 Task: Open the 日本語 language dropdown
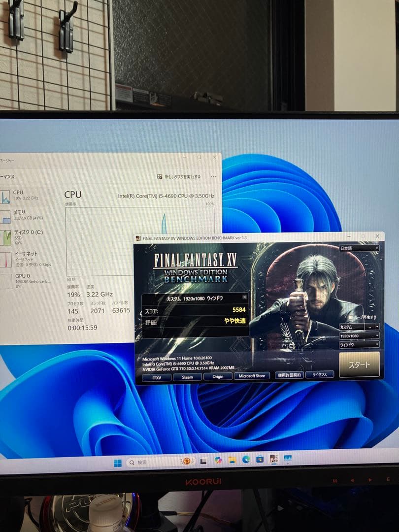click(x=359, y=249)
